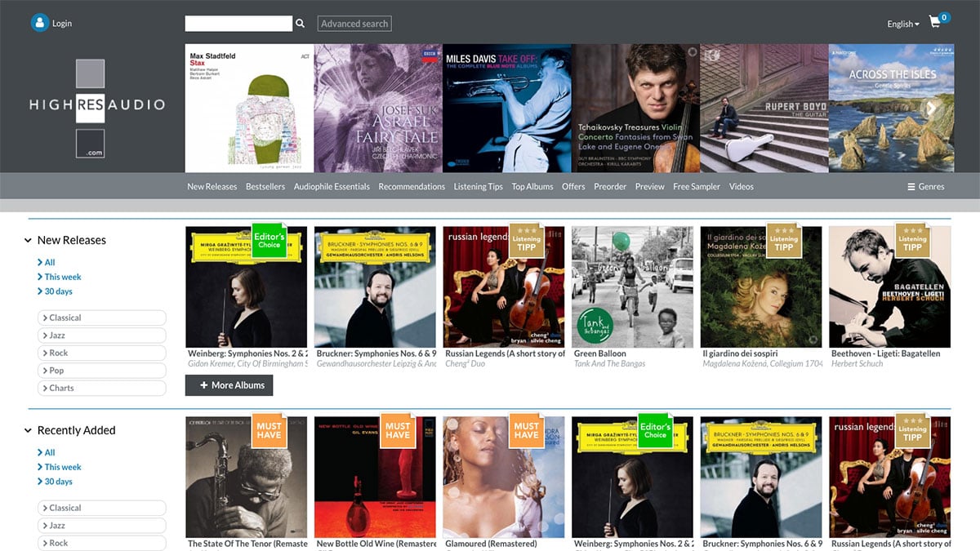Open the Free Sampler menu item
Screen dimensions: 980x551
click(x=697, y=187)
